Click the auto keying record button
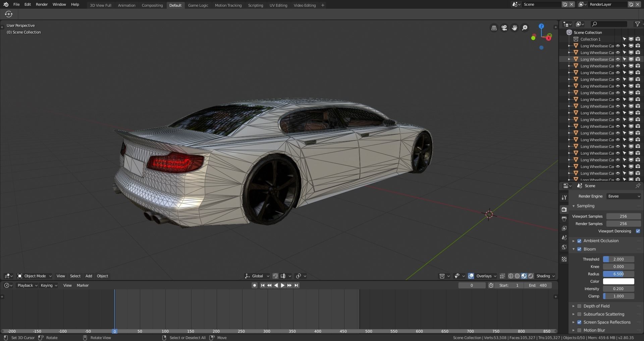Viewport: 644px width, 341px height. click(x=255, y=285)
